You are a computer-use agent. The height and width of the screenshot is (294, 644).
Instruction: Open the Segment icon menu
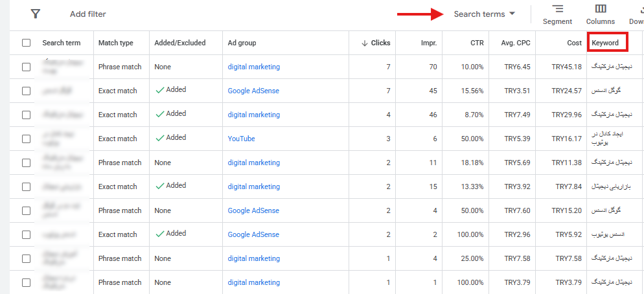(557, 9)
